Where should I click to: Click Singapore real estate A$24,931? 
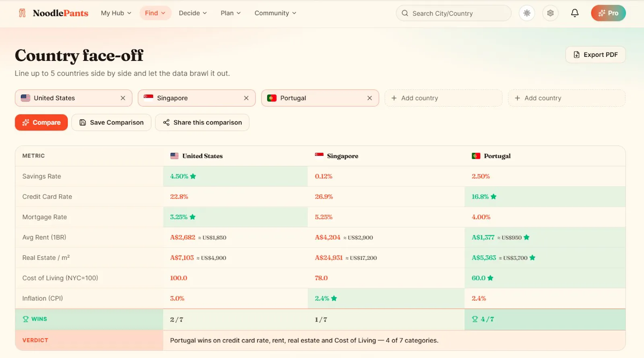(329, 258)
